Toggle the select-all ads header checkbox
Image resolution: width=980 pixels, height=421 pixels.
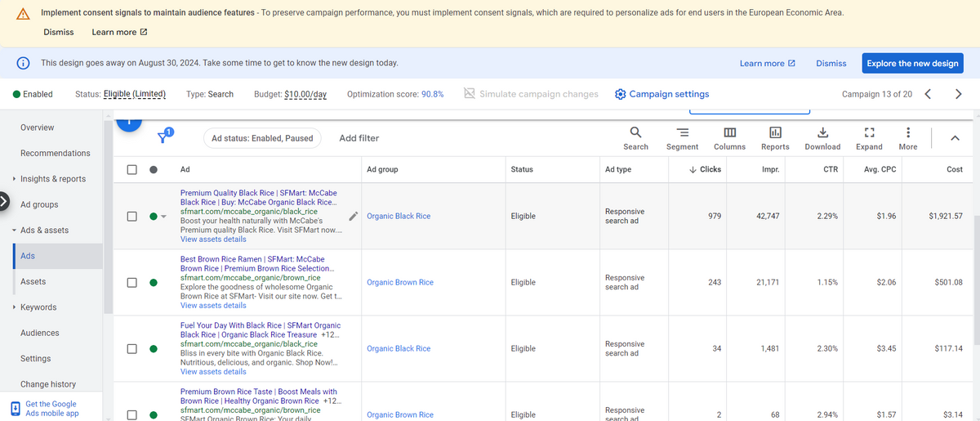pyautogui.click(x=131, y=169)
